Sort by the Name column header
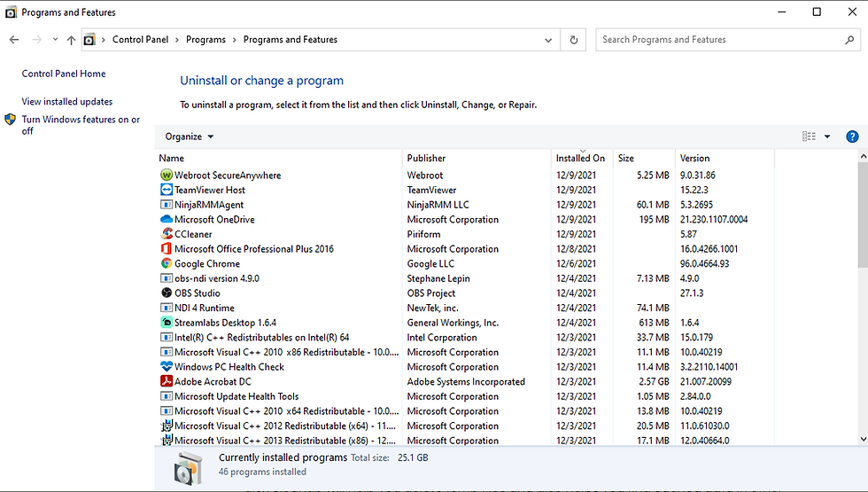The width and height of the screenshot is (868, 492). click(278, 158)
